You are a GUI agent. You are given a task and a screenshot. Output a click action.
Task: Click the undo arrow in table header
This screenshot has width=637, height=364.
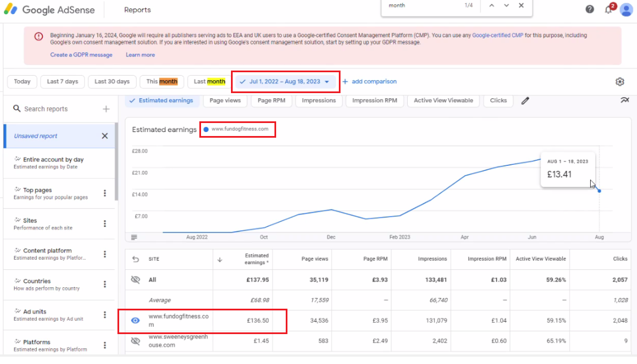click(x=136, y=259)
